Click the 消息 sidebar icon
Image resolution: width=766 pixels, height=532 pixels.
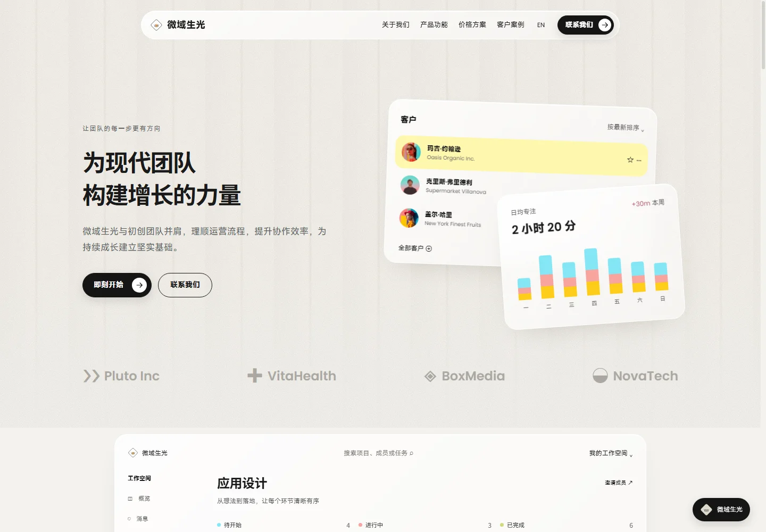(129, 519)
